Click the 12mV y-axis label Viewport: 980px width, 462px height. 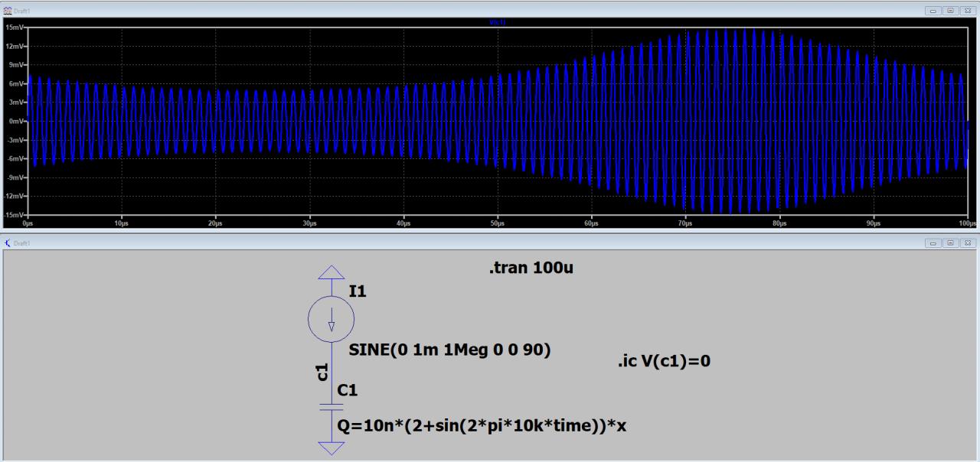pyautogui.click(x=16, y=47)
